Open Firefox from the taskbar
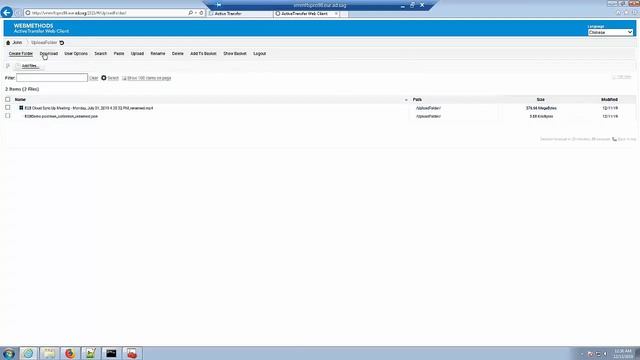640x360 pixels. tap(70, 353)
